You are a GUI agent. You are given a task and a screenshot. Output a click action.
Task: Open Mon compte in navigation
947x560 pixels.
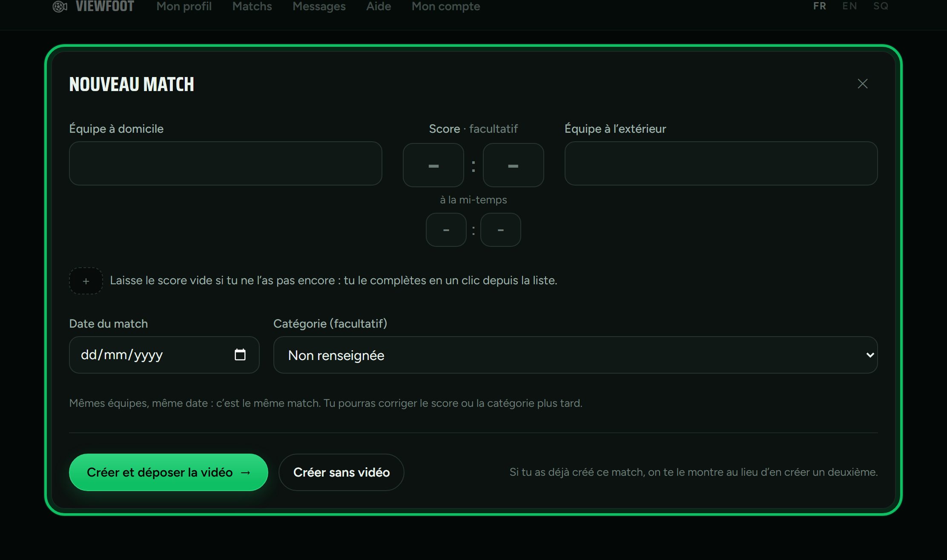446,6
